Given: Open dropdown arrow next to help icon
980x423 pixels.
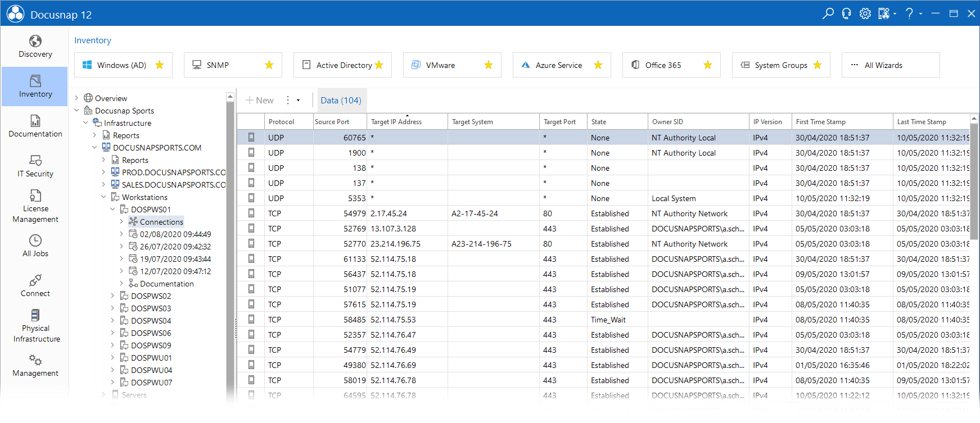Looking at the screenshot, I should [x=920, y=13].
